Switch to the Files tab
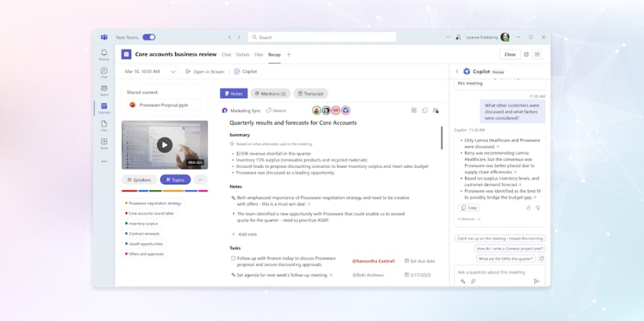The width and height of the screenshot is (644, 321). coord(258,55)
